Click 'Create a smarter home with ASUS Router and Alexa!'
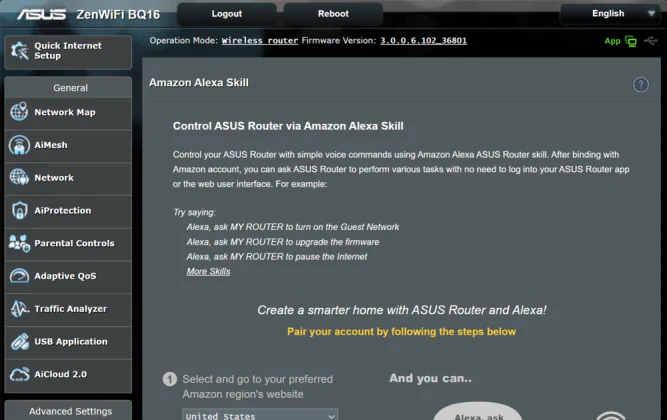 coord(402,310)
